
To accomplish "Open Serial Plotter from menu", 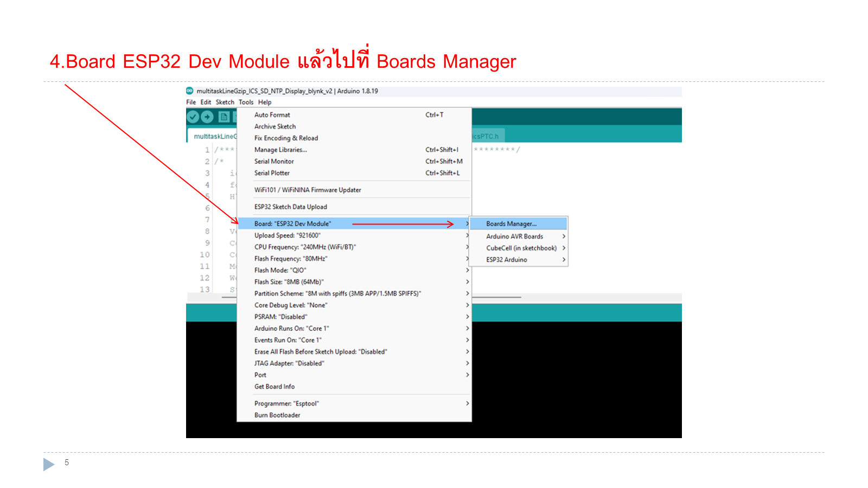I will point(354,173).
